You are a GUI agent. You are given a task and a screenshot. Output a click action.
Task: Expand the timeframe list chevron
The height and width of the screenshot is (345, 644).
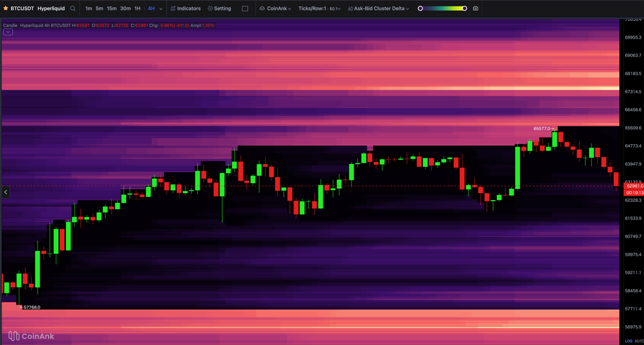161,9
